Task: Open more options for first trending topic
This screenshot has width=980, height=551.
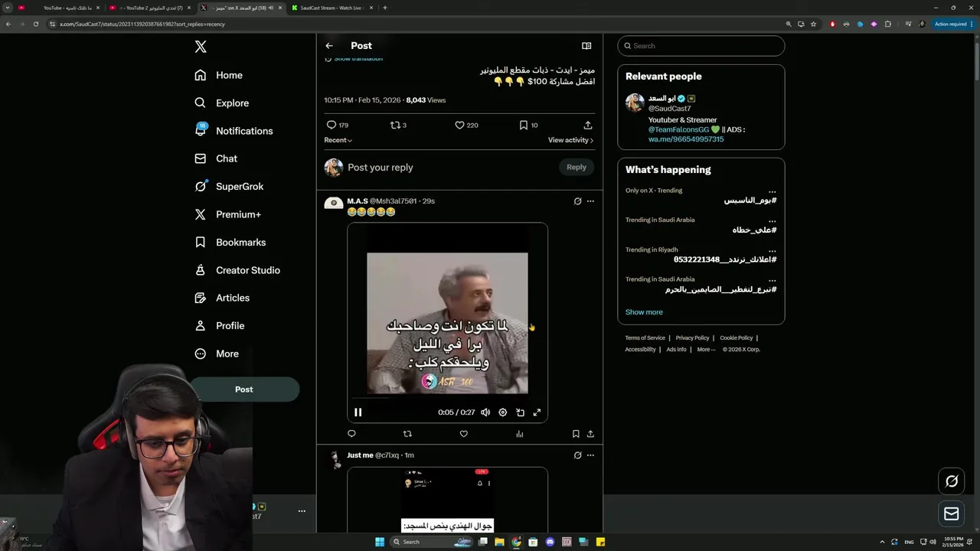Action: pos(772,191)
